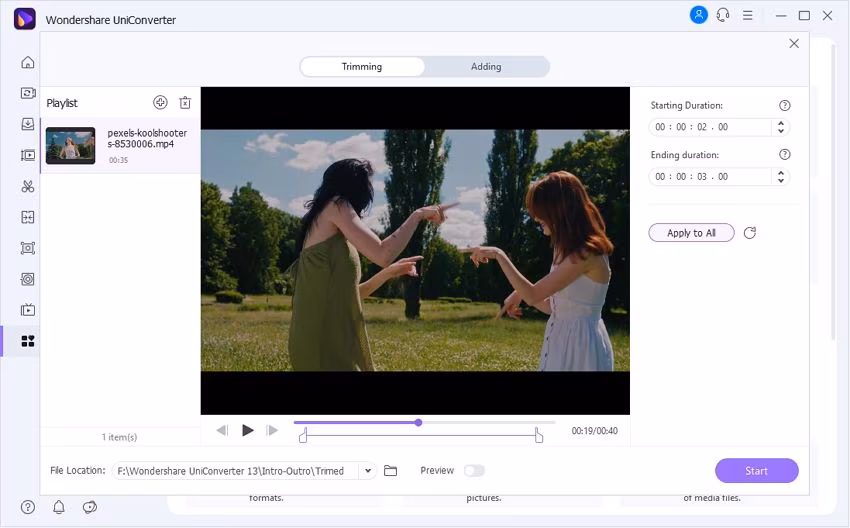850x528 pixels.
Task: Click the video preview area
Action: click(x=415, y=250)
